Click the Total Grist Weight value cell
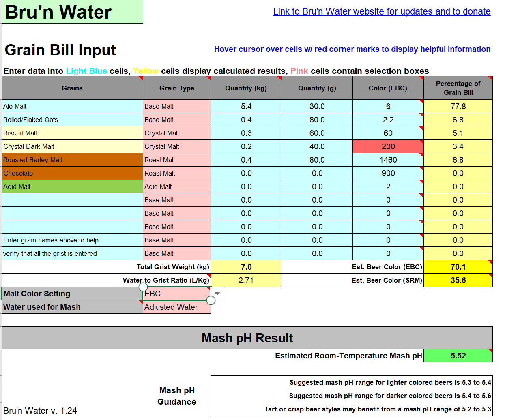Viewport: 505px width, 420px height. (246, 267)
